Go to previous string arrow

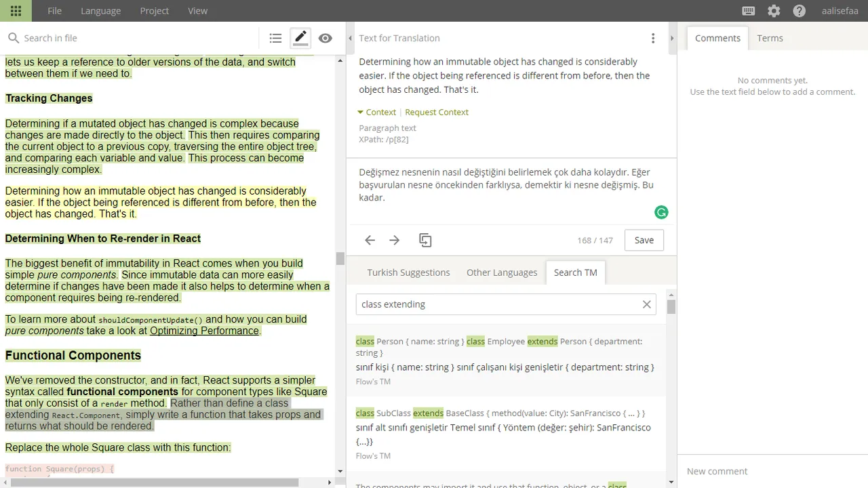[370, 240]
